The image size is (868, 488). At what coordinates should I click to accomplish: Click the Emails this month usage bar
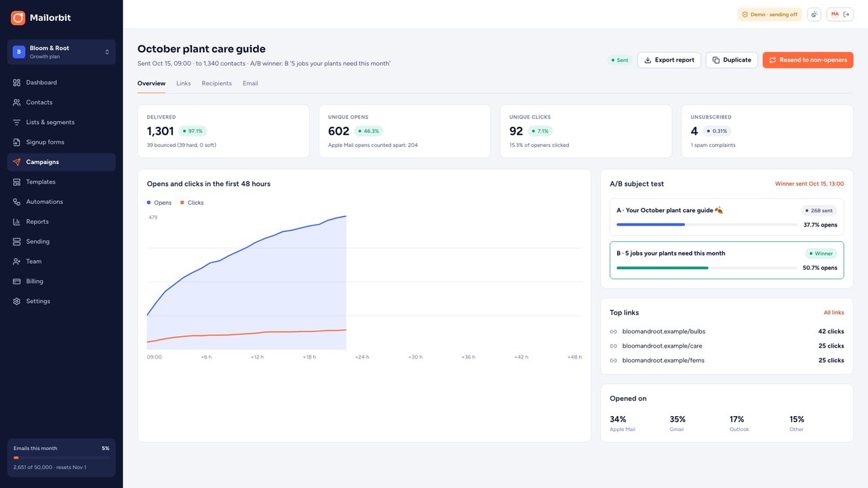click(x=61, y=458)
